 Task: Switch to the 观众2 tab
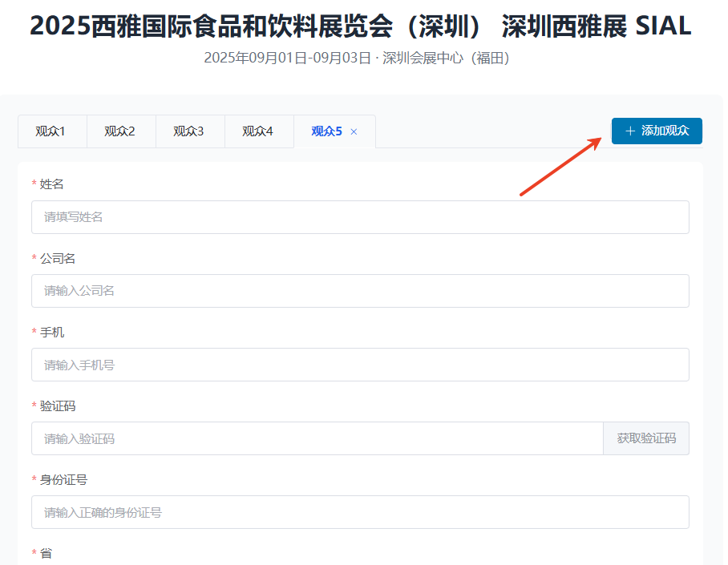pos(121,131)
